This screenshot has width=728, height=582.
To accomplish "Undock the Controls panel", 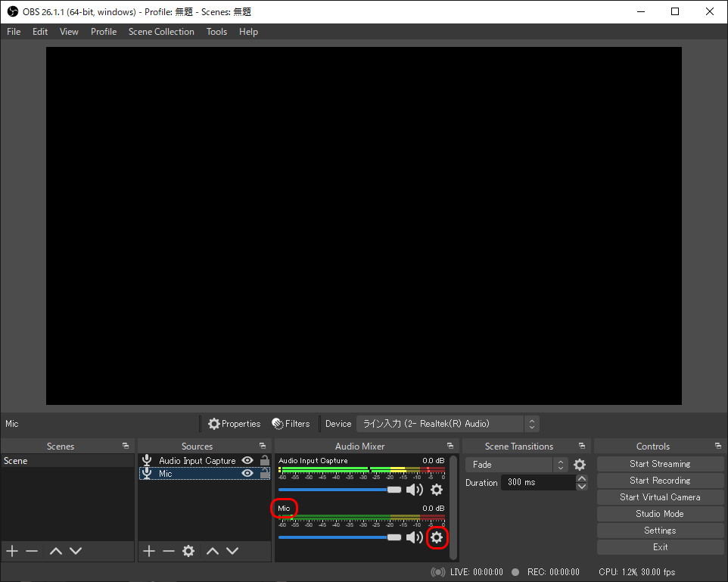I will pyautogui.click(x=718, y=446).
